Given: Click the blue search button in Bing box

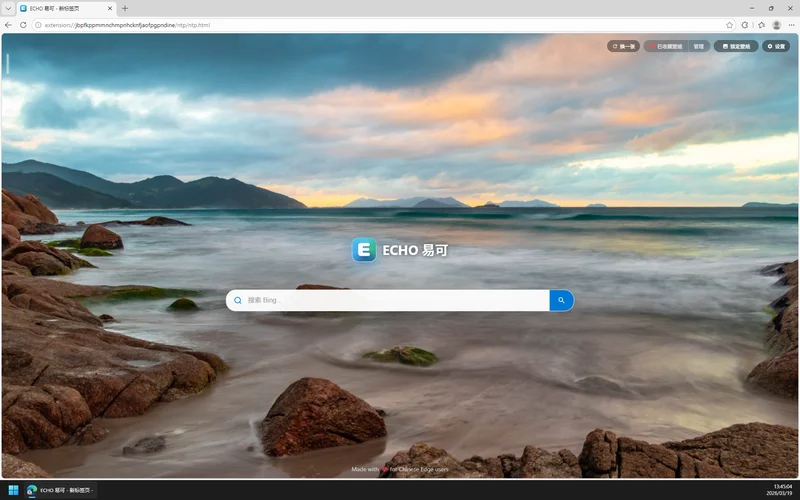Looking at the screenshot, I should [x=561, y=300].
